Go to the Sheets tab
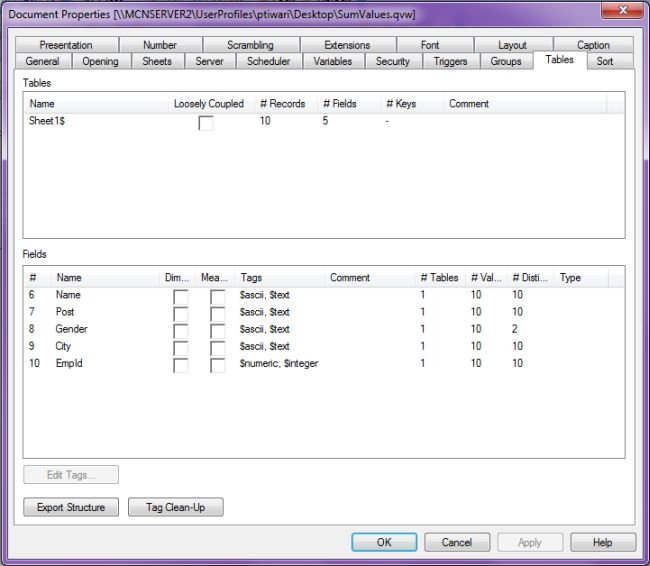Image resolution: width=650 pixels, height=566 pixels. click(x=157, y=61)
